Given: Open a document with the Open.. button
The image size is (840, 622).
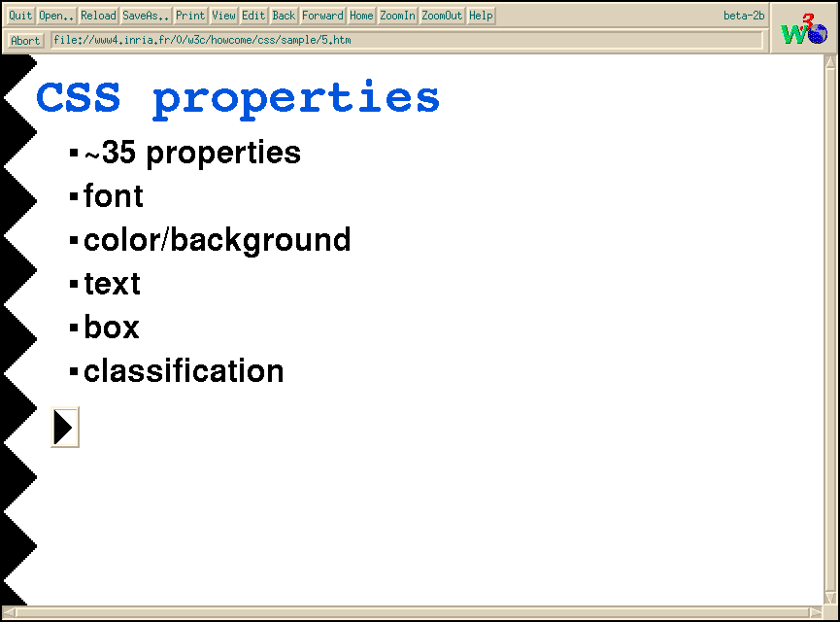Looking at the screenshot, I should 56,16.
